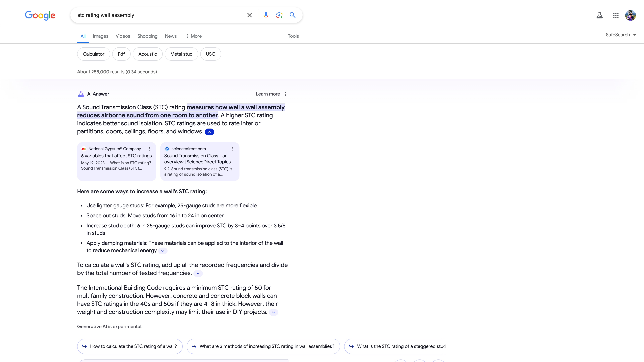
Task: Open the SafeSearch dropdown
Action: click(x=621, y=35)
